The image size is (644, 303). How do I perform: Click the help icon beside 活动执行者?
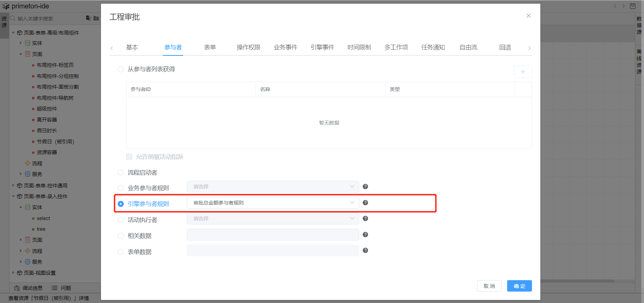pyautogui.click(x=365, y=218)
